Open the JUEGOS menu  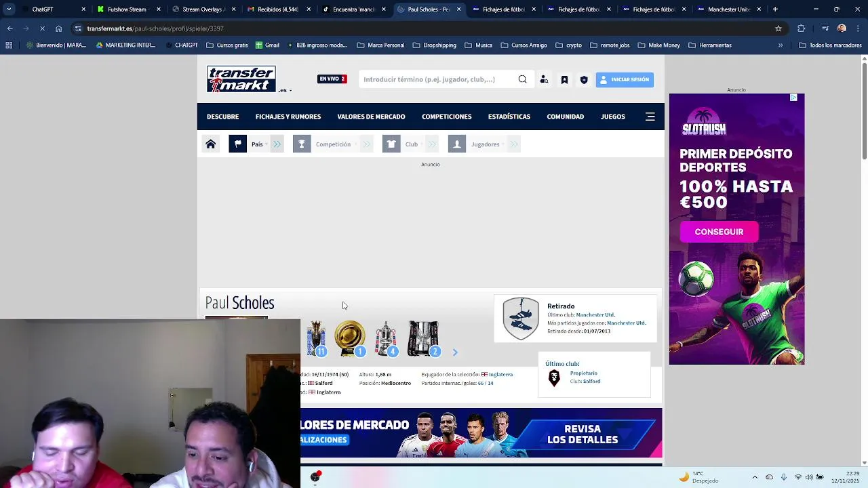(613, 117)
